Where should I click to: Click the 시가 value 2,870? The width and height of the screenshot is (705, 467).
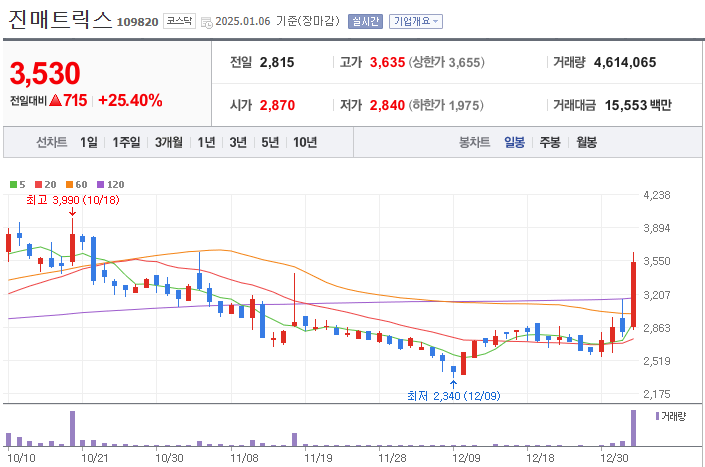pos(277,105)
